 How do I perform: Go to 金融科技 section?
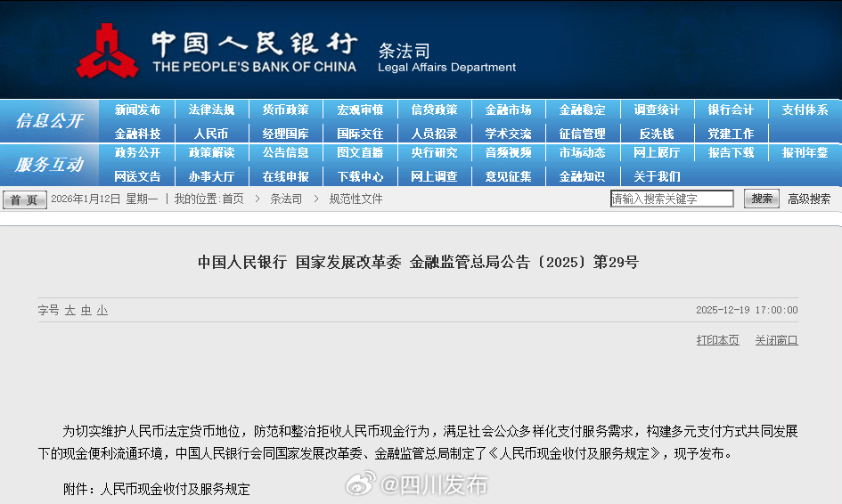coord(137,134)
